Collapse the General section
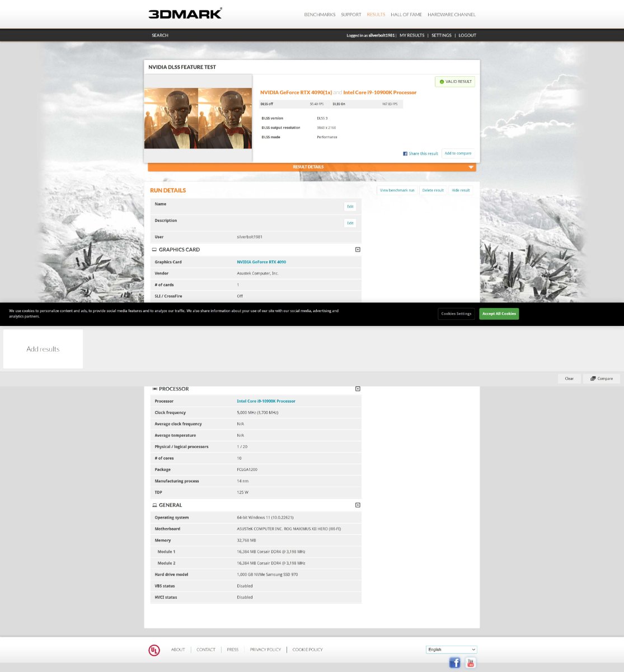Screen dimensions: 624x672 click(358, 505)
